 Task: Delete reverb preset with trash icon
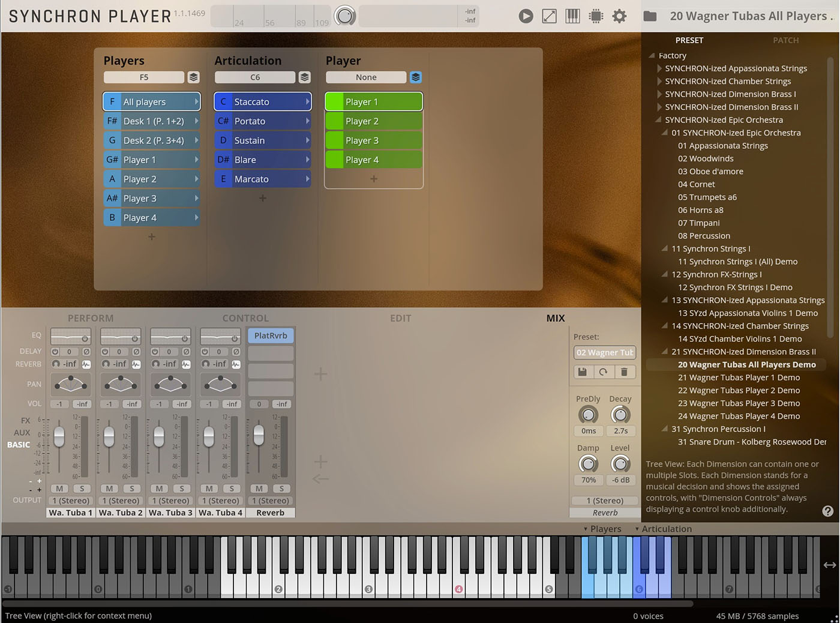click(x=624, y=372)
